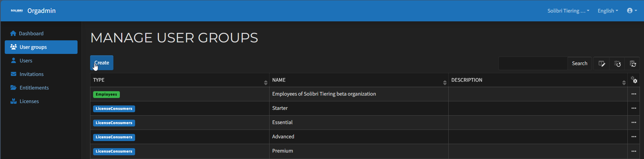Open the Solibri Tiering organization dropdown
The width and height of the screenshot is (644, 159).
click(568, 11)
